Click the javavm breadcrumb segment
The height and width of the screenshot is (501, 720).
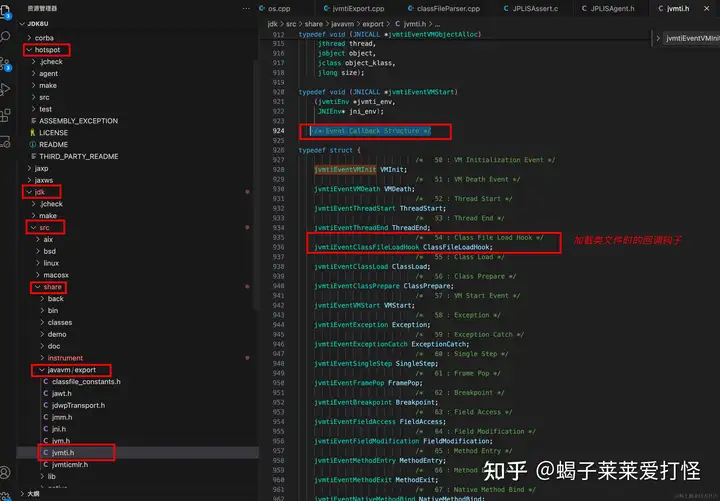[343, 24]
